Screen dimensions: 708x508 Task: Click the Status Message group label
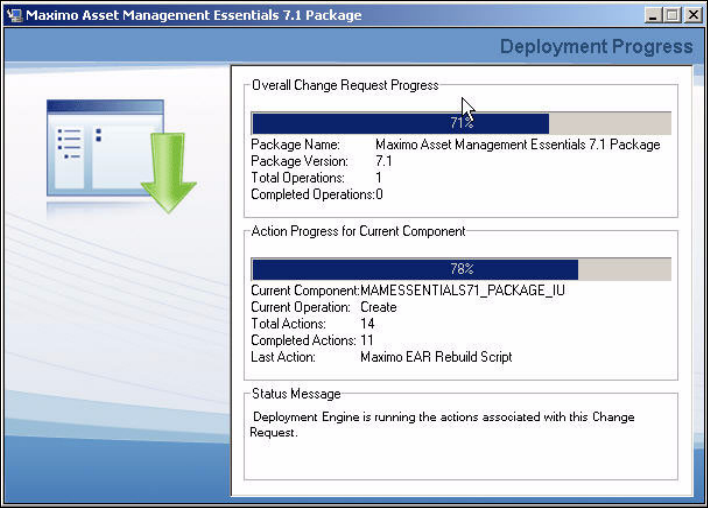click(296, 394)
